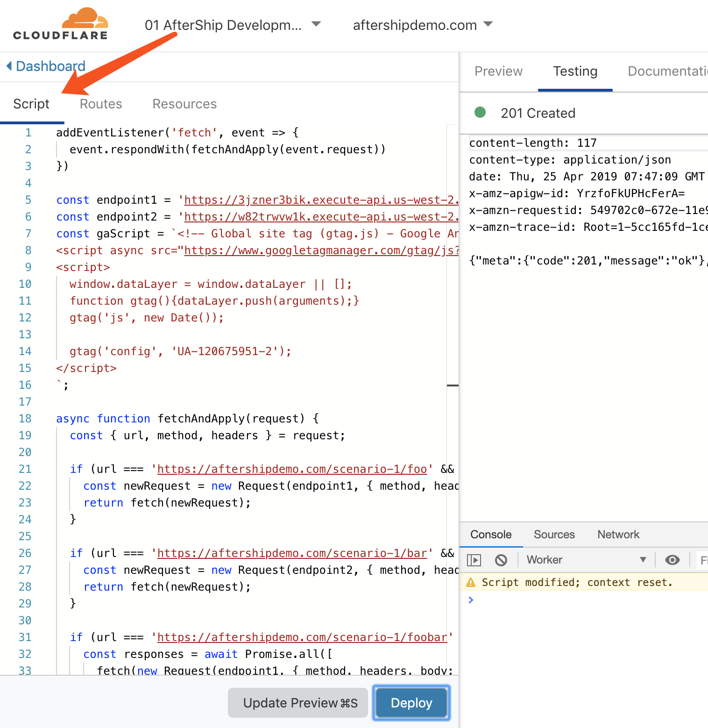Open the 01 AfterShip Development account dropdown

click(233, 25)
